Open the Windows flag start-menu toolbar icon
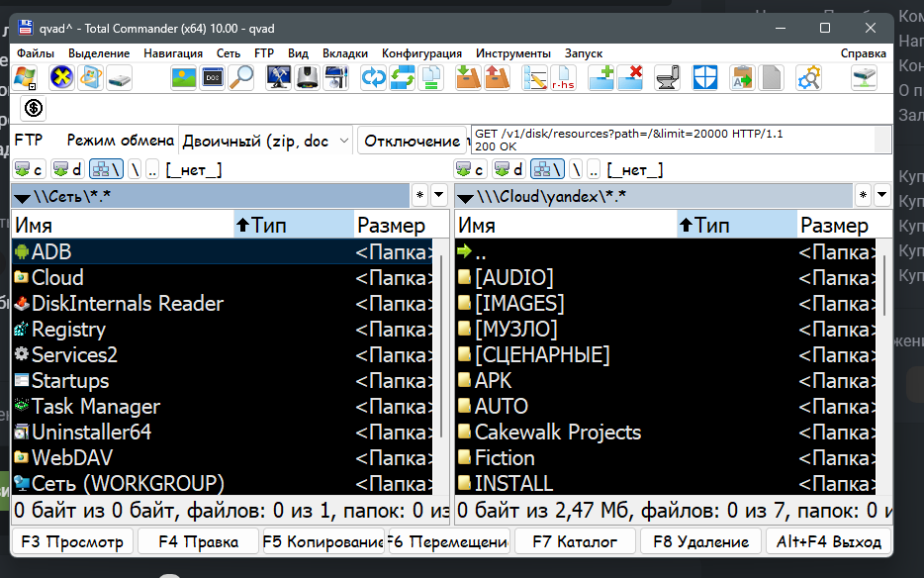 (25, 78)
